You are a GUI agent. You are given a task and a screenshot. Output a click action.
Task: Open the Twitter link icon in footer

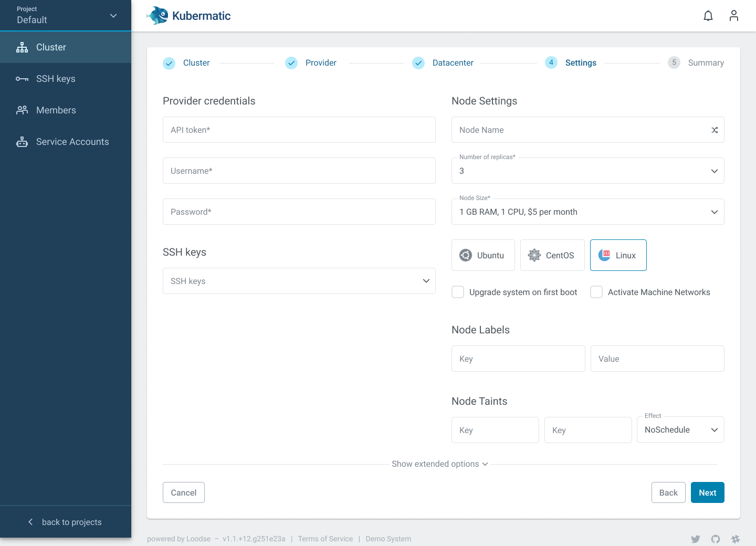click(x=696, y=539)
